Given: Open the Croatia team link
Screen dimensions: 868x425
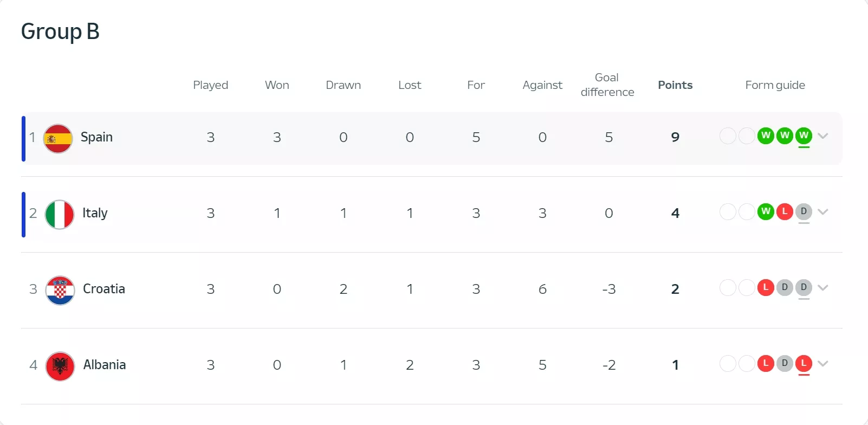Looking at the screenshot, I should coord(104,289).
